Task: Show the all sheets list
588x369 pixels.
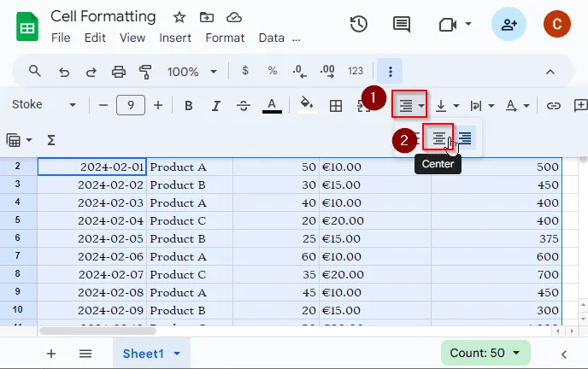Action: pos(85,354)
